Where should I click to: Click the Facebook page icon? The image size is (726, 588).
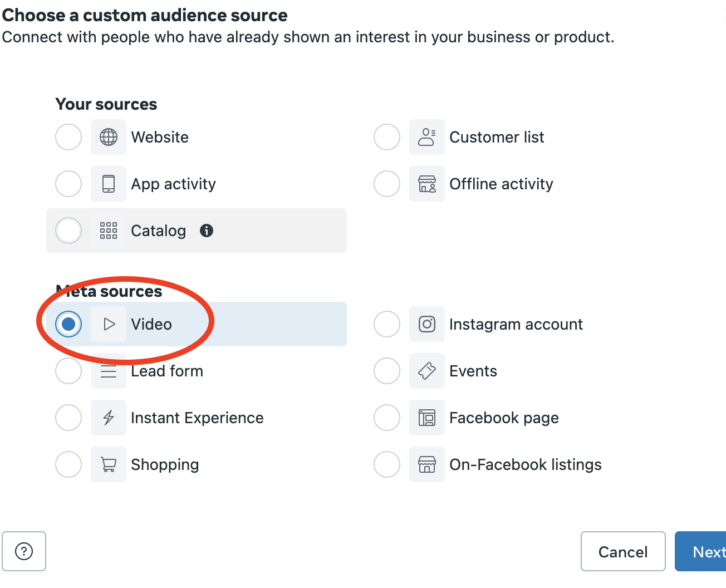coord(426,418)
